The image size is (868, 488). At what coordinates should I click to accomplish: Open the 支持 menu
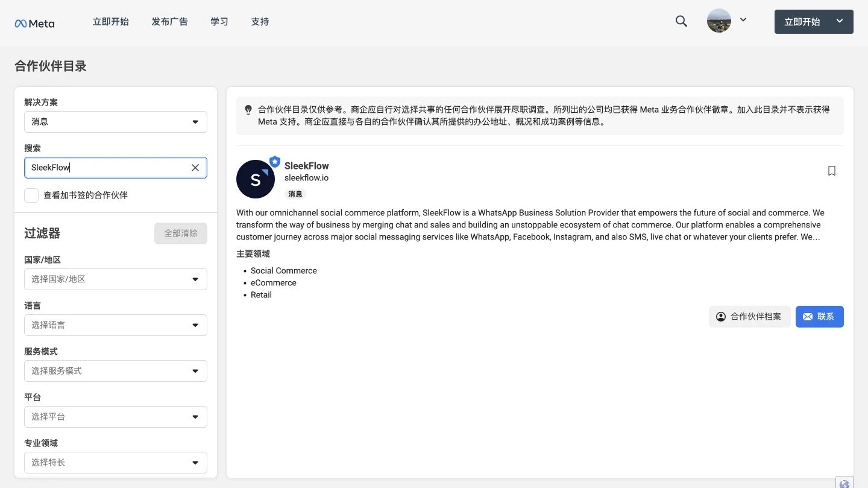pyautogui.click(x=260, y=22)
